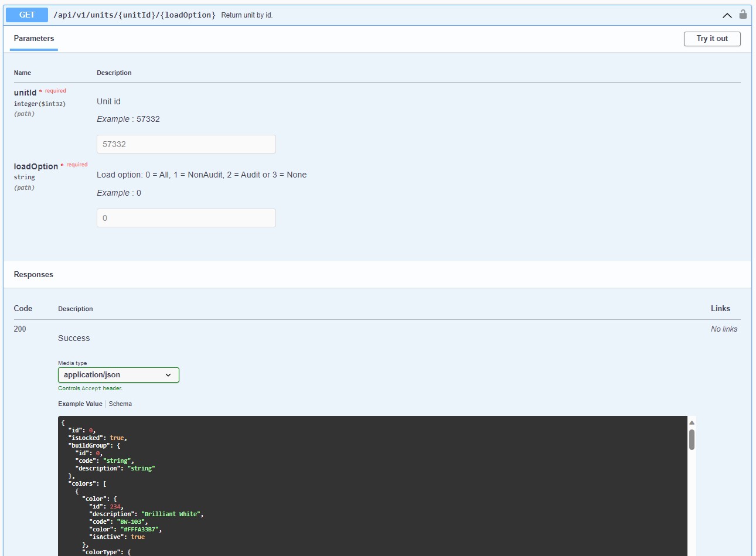Click the loadOption input showing 0
Image resolution: width=756 pixels, height=556 pixels.
click(x=186, y=217)
